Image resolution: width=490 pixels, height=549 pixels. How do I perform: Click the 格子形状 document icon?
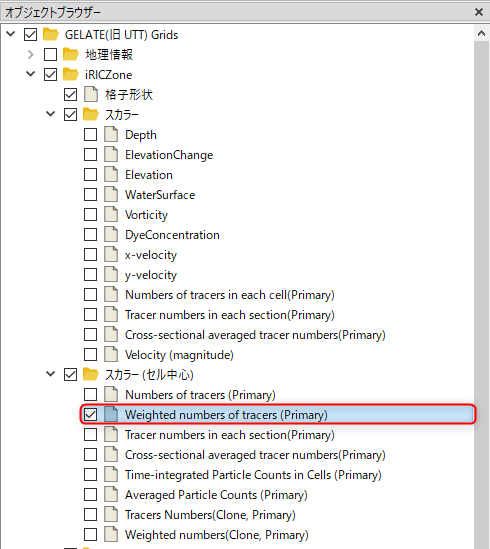91,94
